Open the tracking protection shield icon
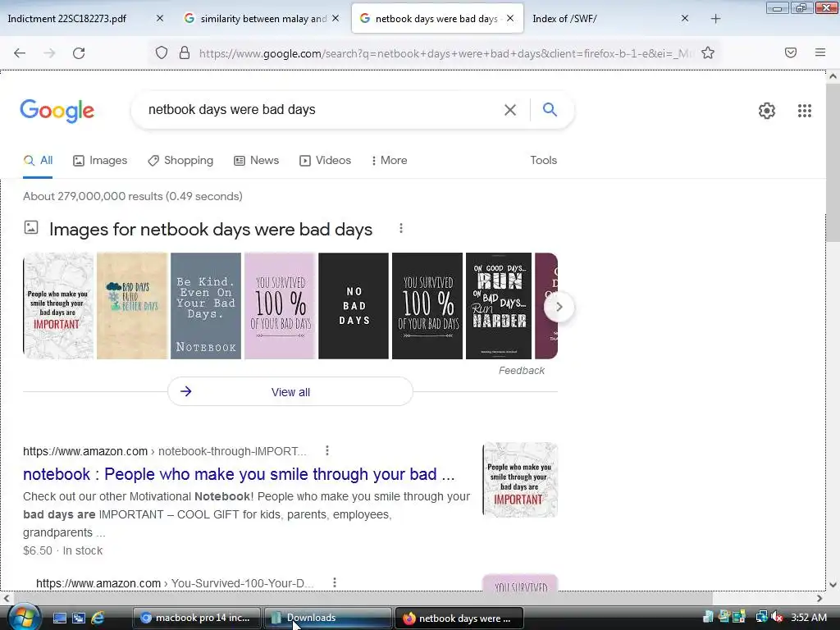Screen dimensions: 840x630 click(162, 52)
